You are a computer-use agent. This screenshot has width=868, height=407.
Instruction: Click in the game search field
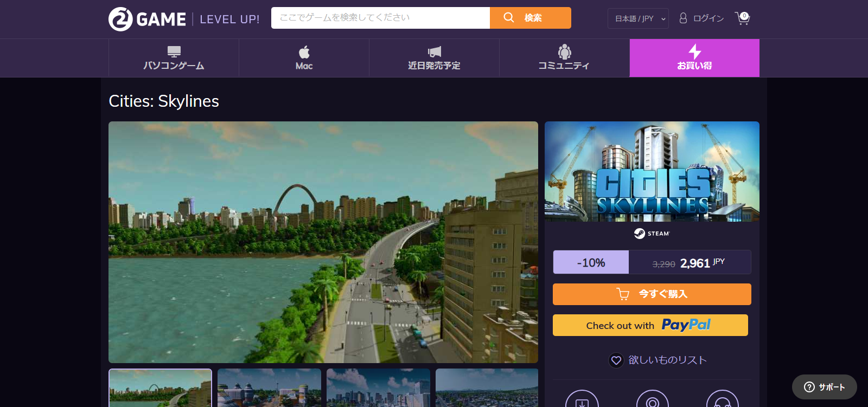(380, 18)
